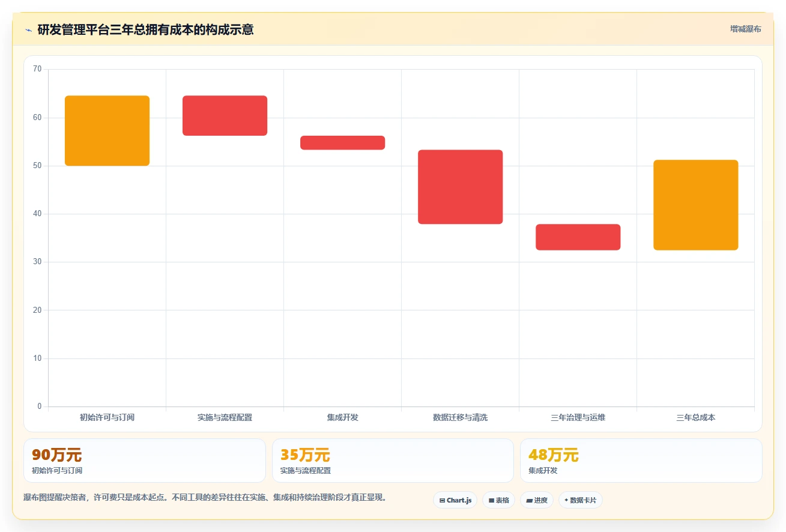Viewport: 786px width, 532px height.
Task: Click the orange 三年总成本 bar
Action: click(x=695, y=205)
